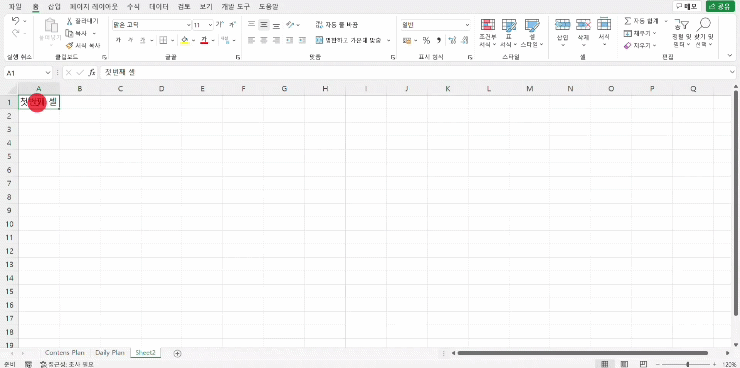The image size is (740, 368).
Task: Expand the formula bar chevron
Action: pyautogui.click(x=732, y=72)
